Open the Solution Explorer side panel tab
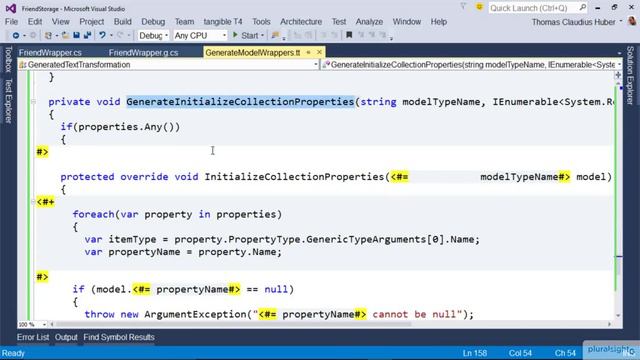Viewport: 640px width, 360px height. (x=631, y=75)
